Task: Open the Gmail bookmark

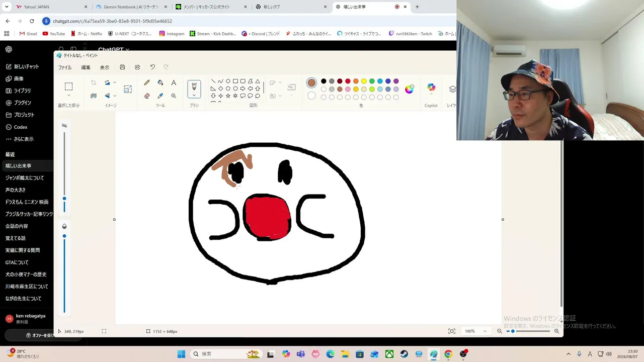Action: coord(28,34)
